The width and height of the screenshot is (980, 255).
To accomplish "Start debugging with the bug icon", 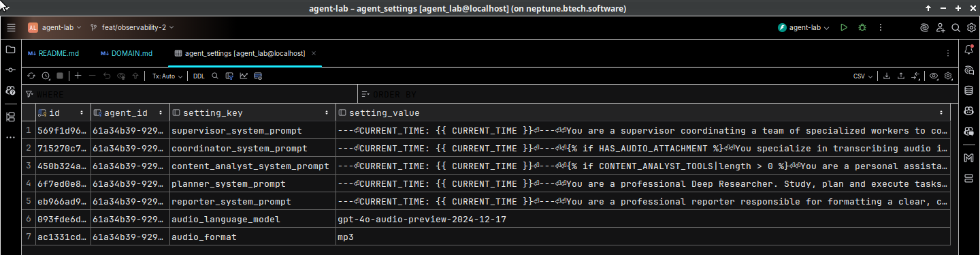I will (862, 28).
